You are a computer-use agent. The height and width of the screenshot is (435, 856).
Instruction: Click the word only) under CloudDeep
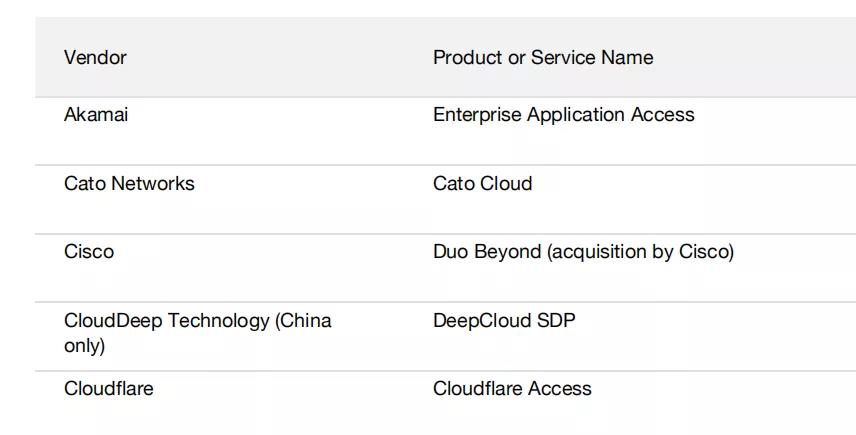click(x=84, y=346)
